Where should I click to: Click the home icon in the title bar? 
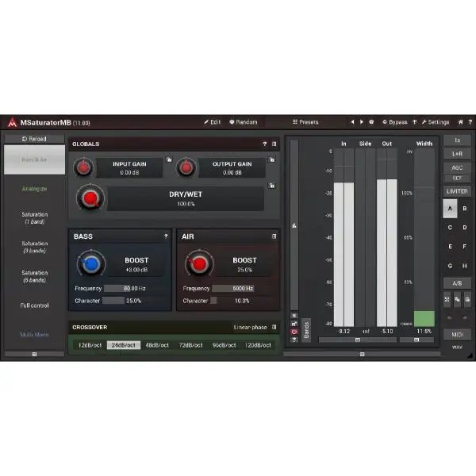pos(460,122)
